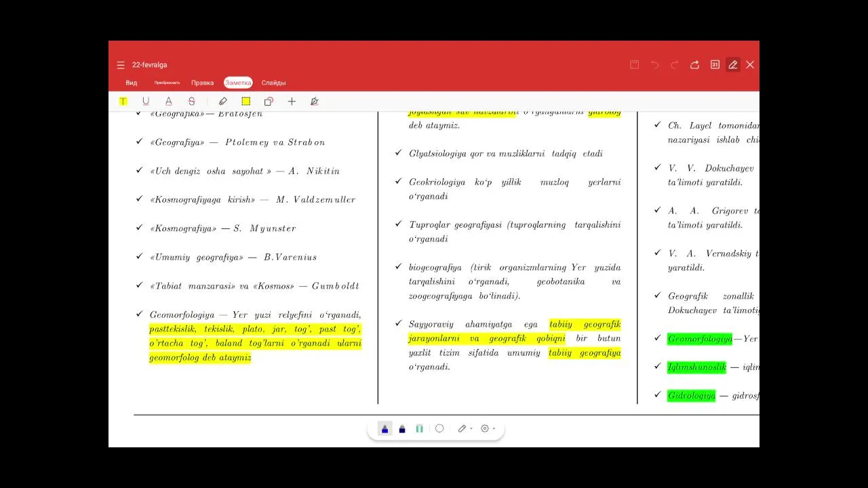Open the shapes annotation tool
This screenshot has width=868, height=488.
coord(269,102)
